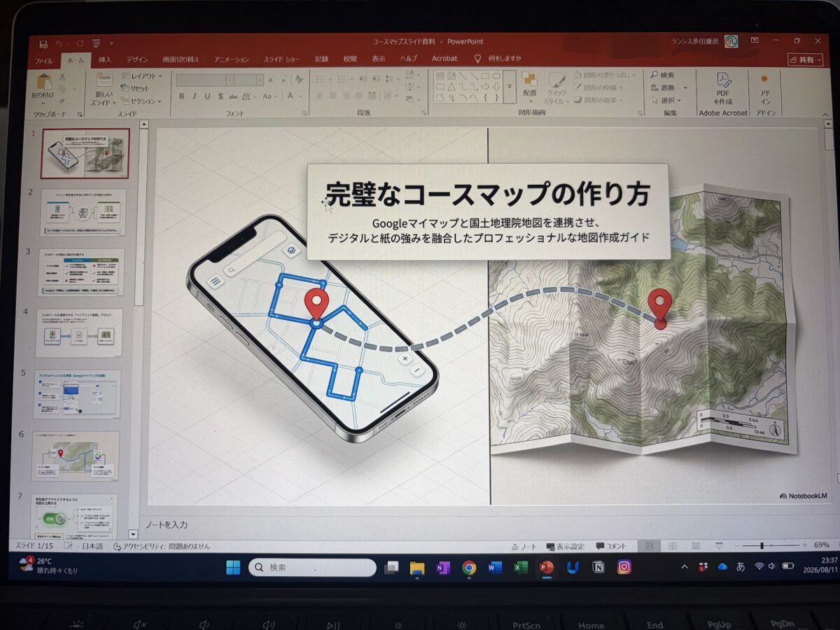
Task: Switch to Slide Sorter view icon
Action: pyautogui.click(x=672, y=545)
